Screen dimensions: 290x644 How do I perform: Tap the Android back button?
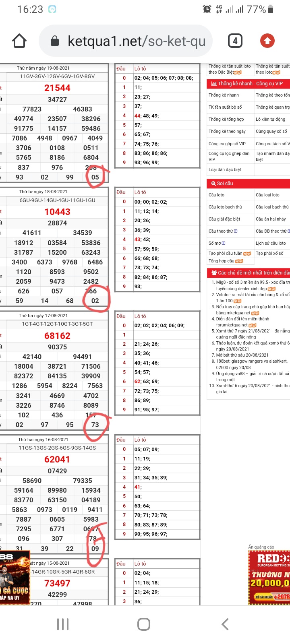[225, 624]
